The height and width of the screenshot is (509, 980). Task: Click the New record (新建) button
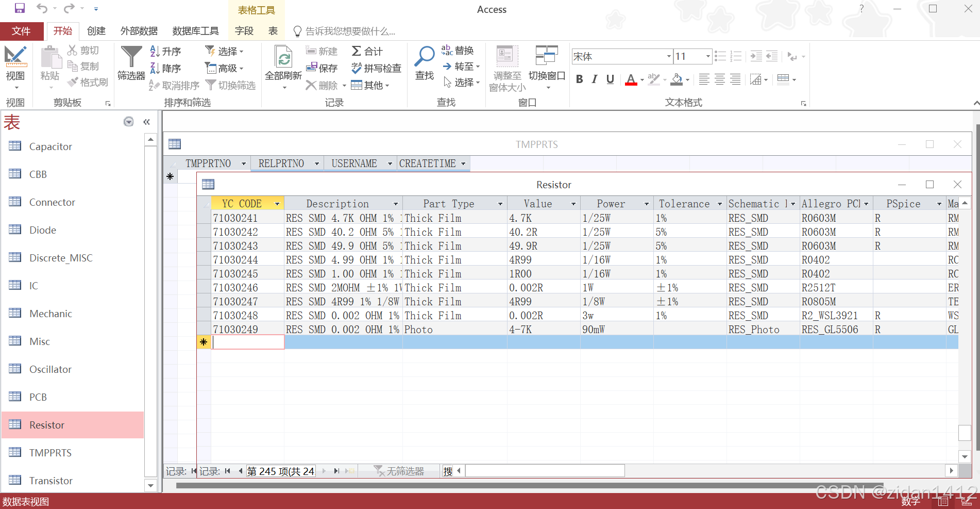click(x=322, y=51)
